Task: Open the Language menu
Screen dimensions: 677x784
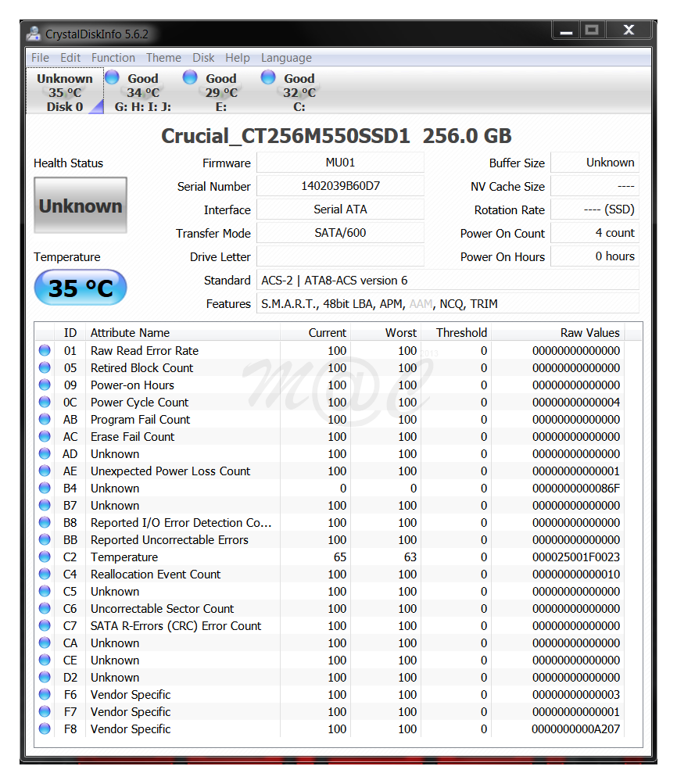Action: pyautogui.click(x=286, y=58)
